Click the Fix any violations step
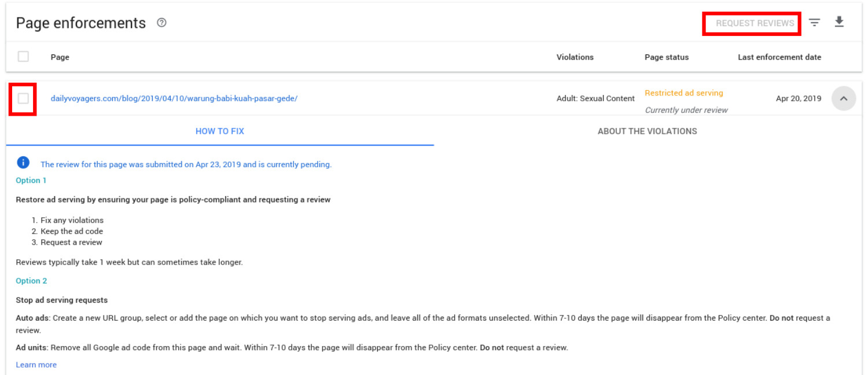 tap(72, 220)
